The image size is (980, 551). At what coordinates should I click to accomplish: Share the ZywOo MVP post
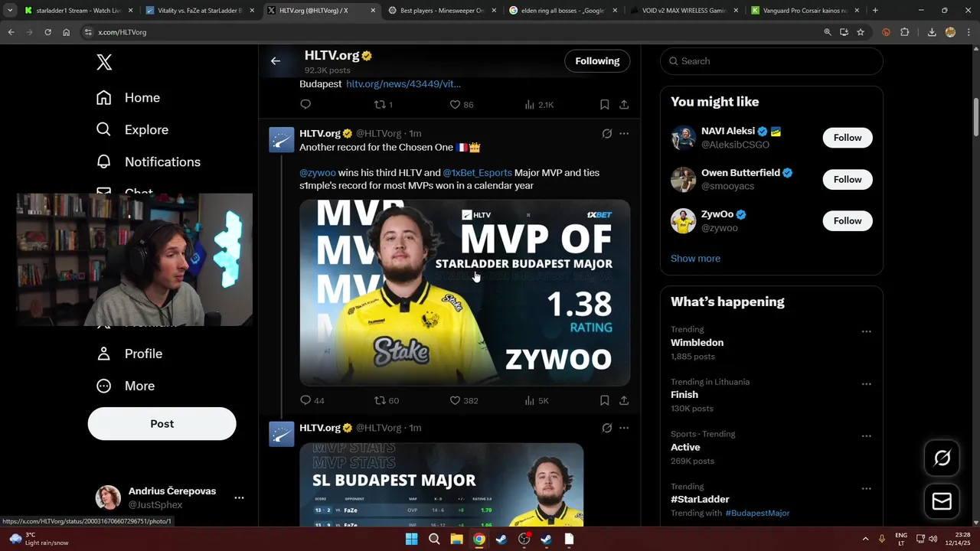tap(624, 400)
